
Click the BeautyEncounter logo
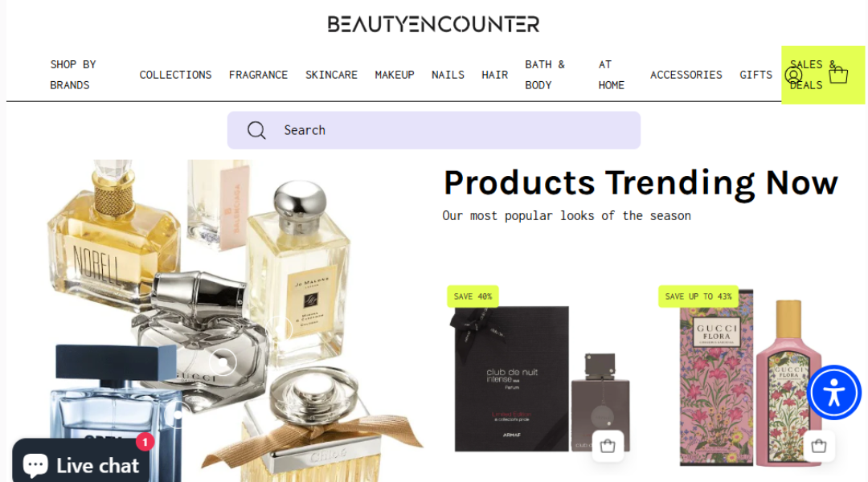click(433, 24)
